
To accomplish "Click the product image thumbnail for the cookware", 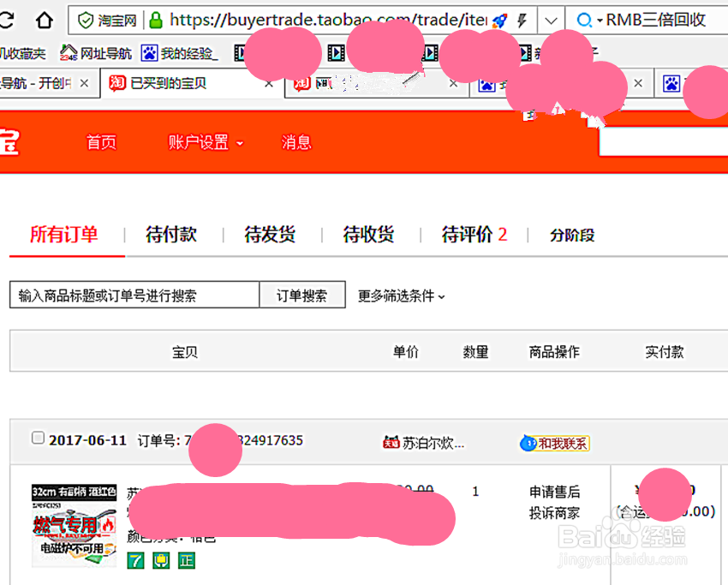I will pos(74,524).
